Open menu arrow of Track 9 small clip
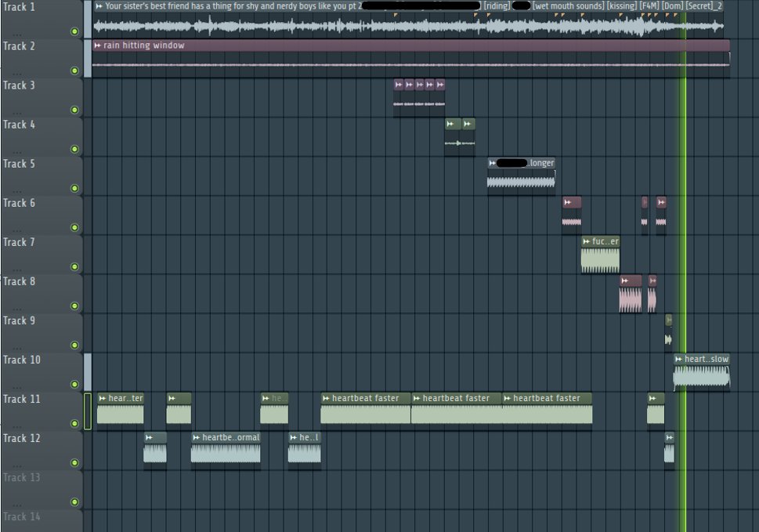The width and height of the screenshot is (759, 532). 668,320
